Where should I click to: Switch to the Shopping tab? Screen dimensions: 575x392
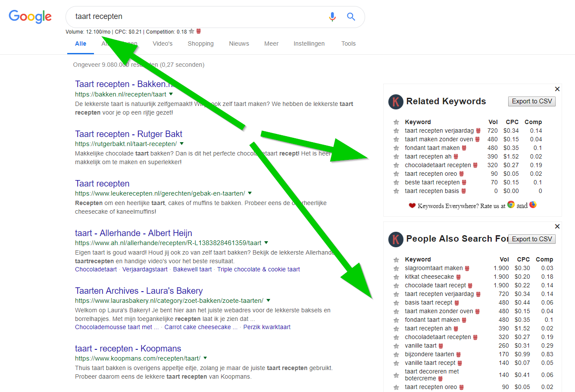(x=200, y=44)
